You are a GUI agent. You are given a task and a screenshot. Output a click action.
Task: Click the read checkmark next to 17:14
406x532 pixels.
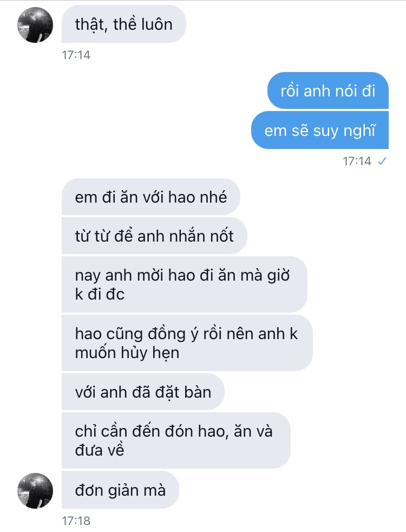pos(382,161)
